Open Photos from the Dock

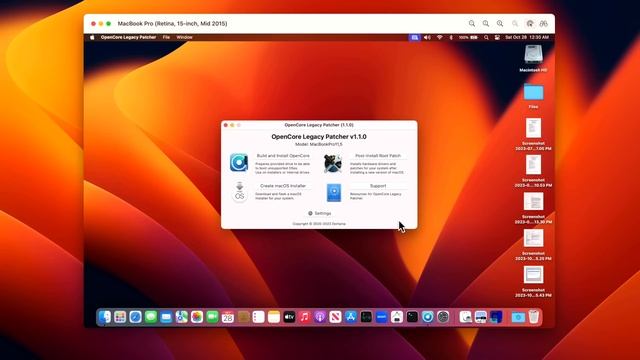point(197,317)
